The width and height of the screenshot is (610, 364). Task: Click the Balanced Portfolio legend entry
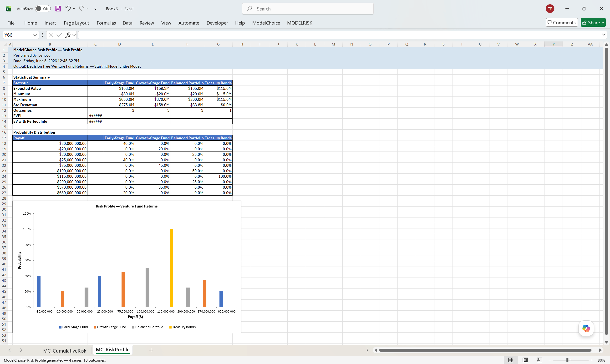148,327
